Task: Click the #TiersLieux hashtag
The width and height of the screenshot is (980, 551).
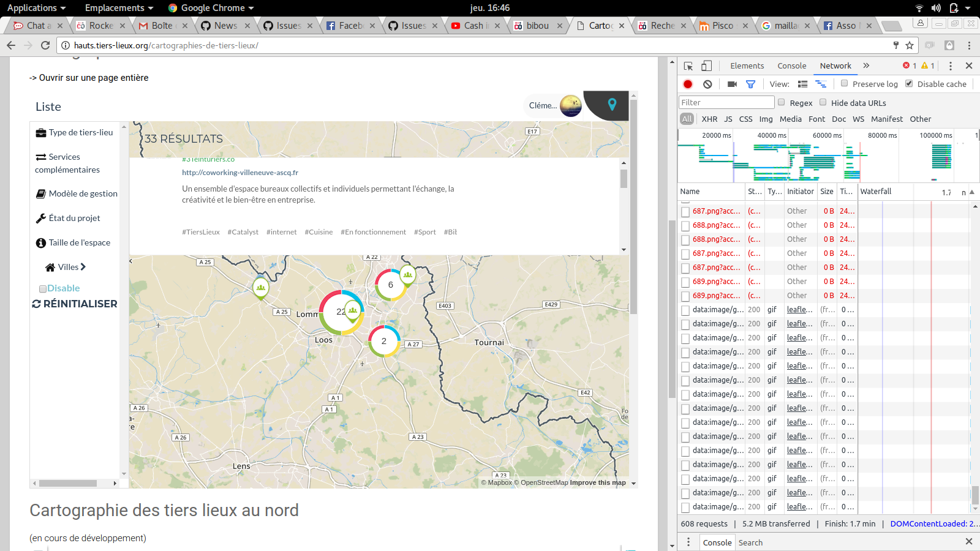Action: click(201, 232)
